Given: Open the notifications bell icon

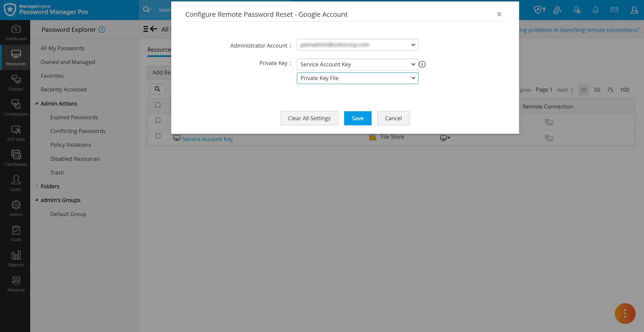Looking at the screenshot, I should click(595, 10).
